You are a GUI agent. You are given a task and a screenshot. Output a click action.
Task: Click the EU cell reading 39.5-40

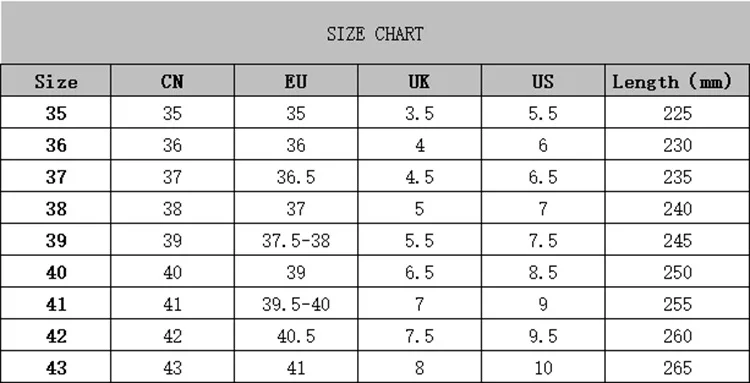pos(296,304)
